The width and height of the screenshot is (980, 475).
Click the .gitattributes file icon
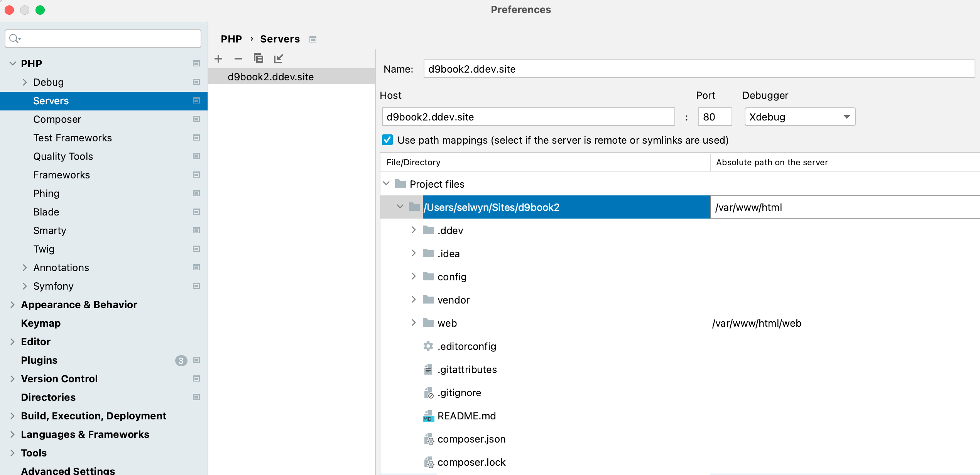click(428, 370)
